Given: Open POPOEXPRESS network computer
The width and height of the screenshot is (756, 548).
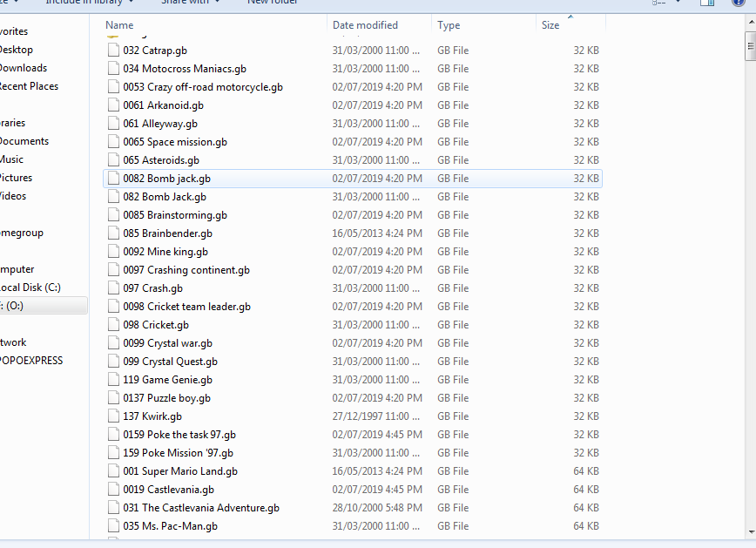Looking at the screenshot, I should point(30,361).
